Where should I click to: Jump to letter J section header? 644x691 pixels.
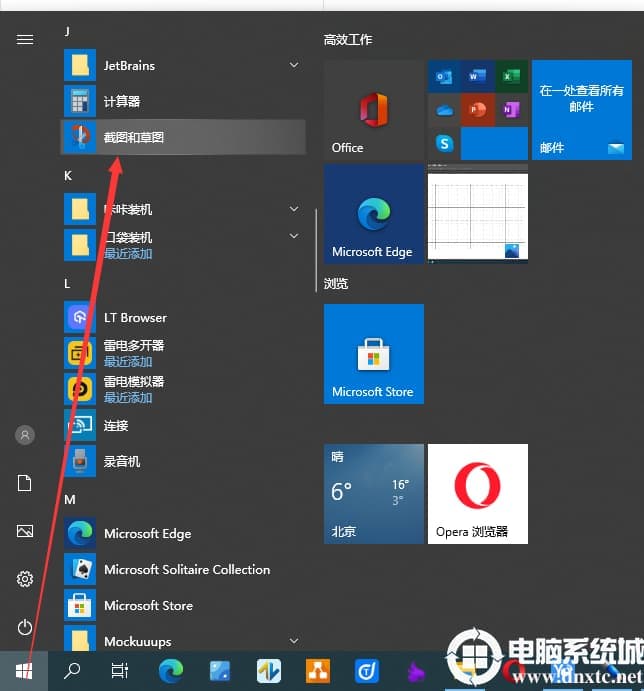[67, 31]
